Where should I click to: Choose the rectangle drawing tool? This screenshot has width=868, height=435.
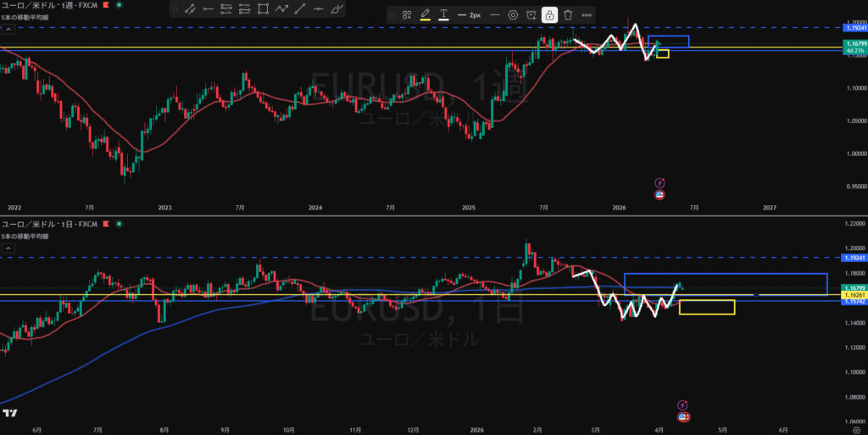[x=264, y=10]
